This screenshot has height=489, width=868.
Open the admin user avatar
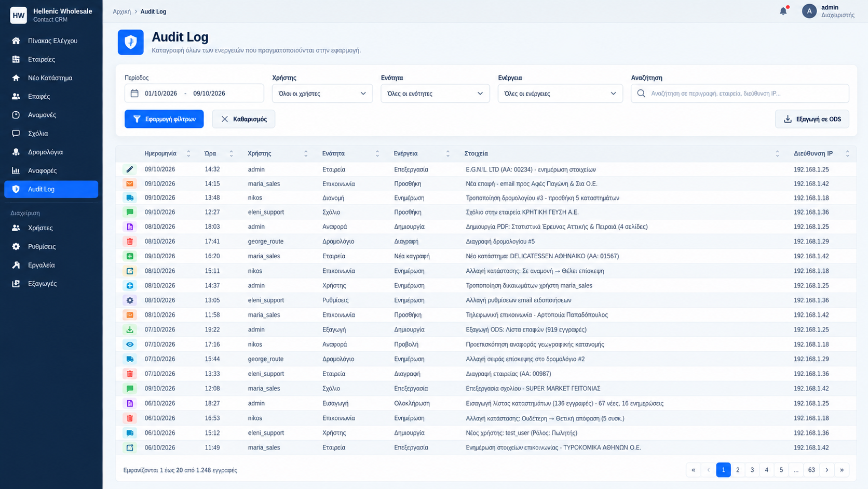point(809,11)
